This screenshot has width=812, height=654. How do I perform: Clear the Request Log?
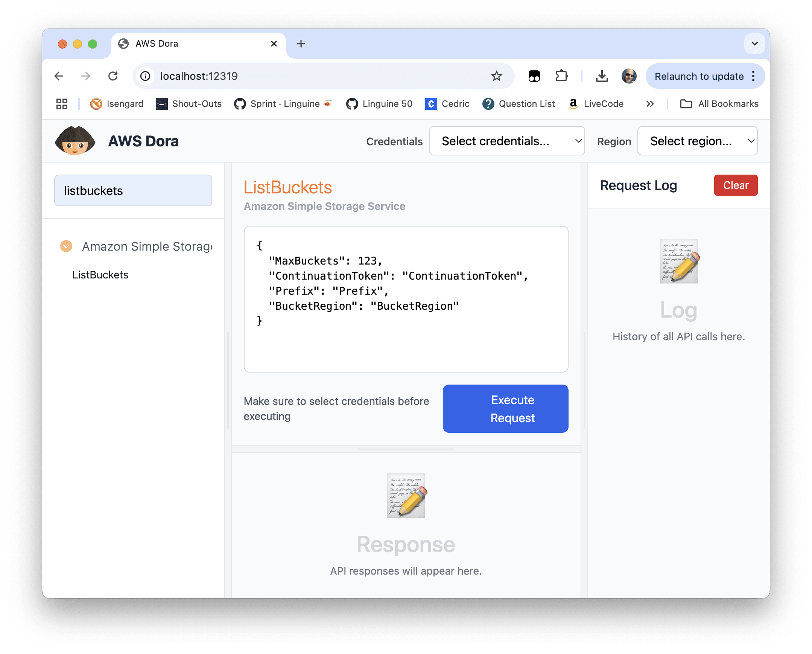(x=735, y=185)
